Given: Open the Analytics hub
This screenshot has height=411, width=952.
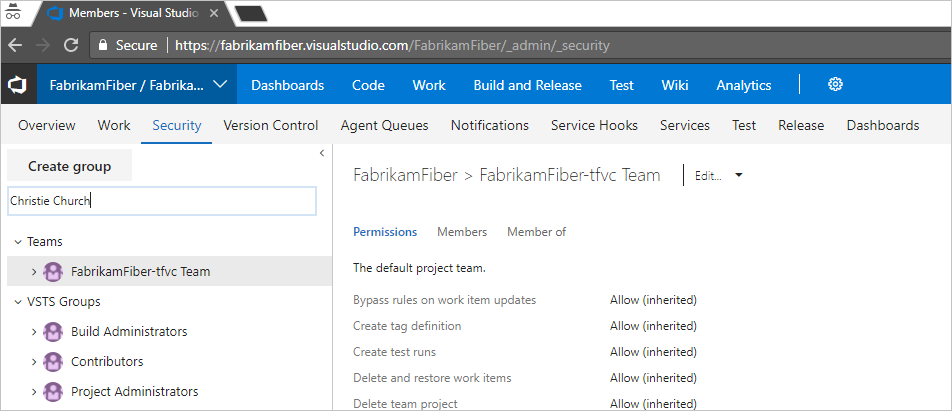Looking at the screenshot, I should 744,85.
